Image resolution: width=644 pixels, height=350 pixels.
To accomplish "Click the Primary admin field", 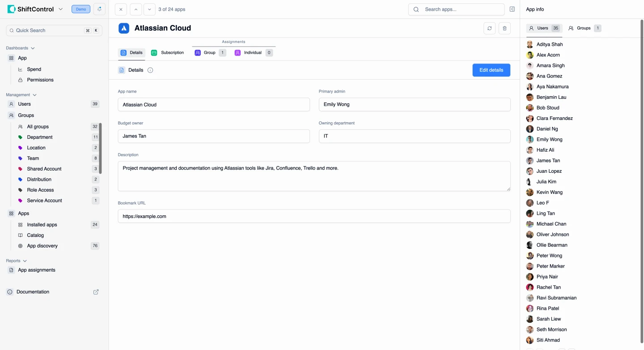I will [x=415, y=105].
